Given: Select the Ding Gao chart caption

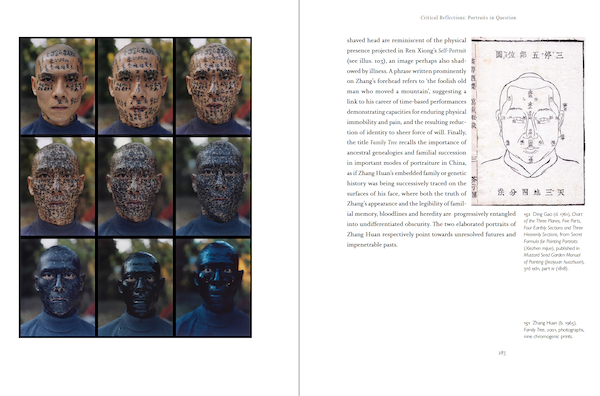Looking at the screenshot, I should (x=553, y=241).
